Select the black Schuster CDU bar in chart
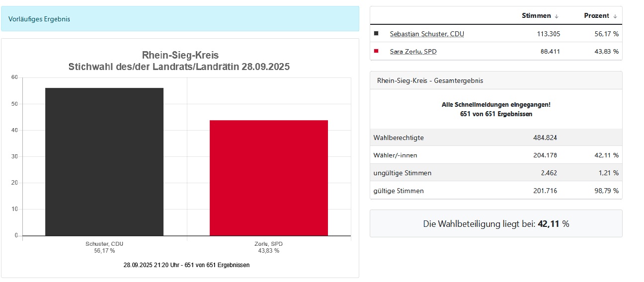This screenshot has width=644, height=282. [104, 161]
